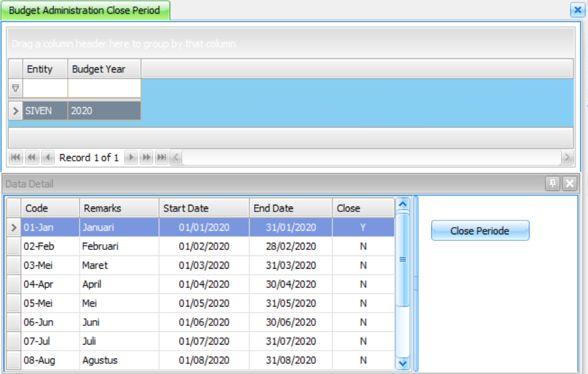588x374 pixels.
Task: Click end date 31/01/2020 cell
Action: click(x=291, y=227)
